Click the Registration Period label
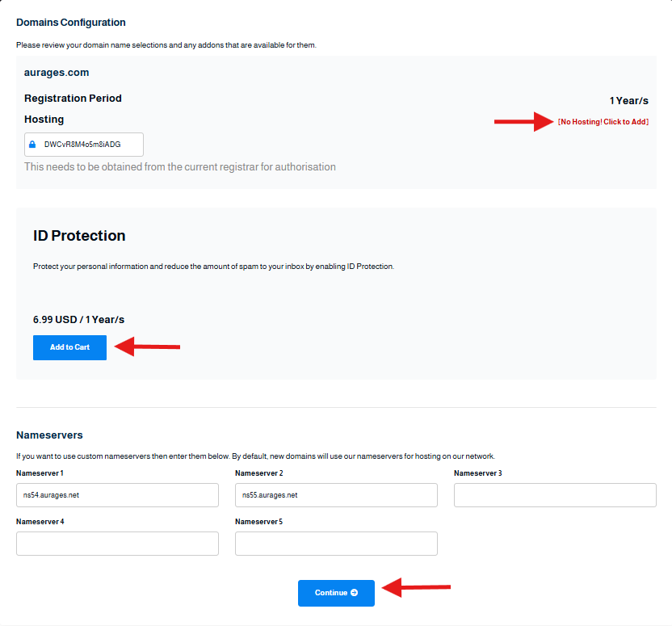Viewport: 672px width, 626px height. pyautogui.click(x=73, y=98)
